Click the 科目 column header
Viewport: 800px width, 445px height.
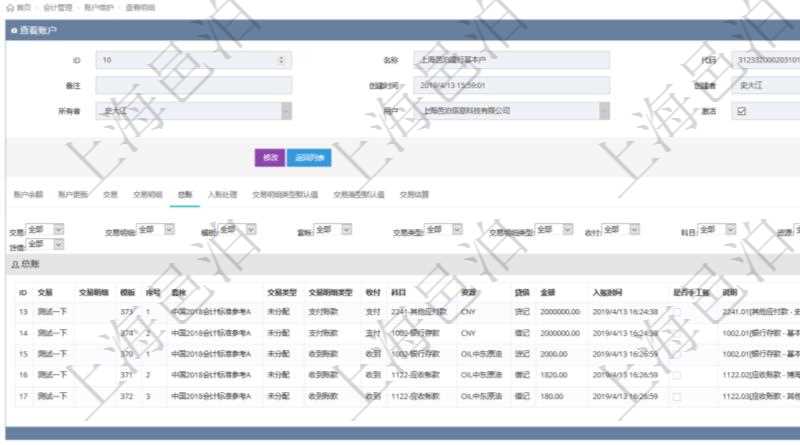click(398, 292)
